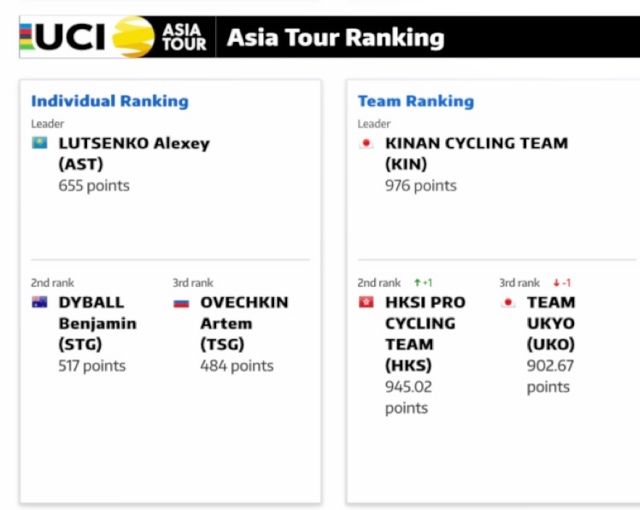Open the Team Ranking heading link

pos(416,101)
